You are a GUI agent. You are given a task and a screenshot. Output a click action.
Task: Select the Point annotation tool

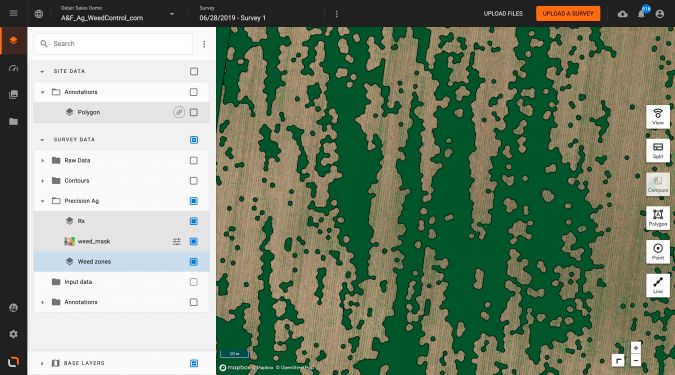pyautogui.click(x=658, y=251)
